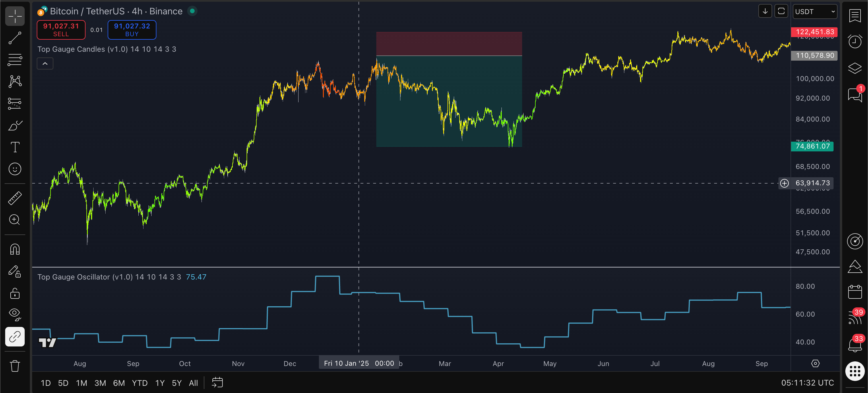Open the apps grid launcher
Image resolution: width=868 pixels, height=393 pixels.
(x=855, y=371)
